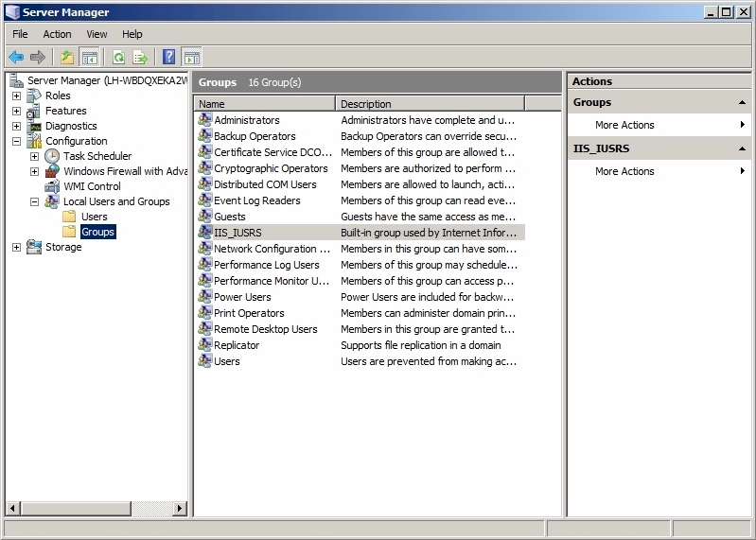Viewport: 756px width, 540px height.
Task: Select the Server Manager root node
Action: click(107, 80)
